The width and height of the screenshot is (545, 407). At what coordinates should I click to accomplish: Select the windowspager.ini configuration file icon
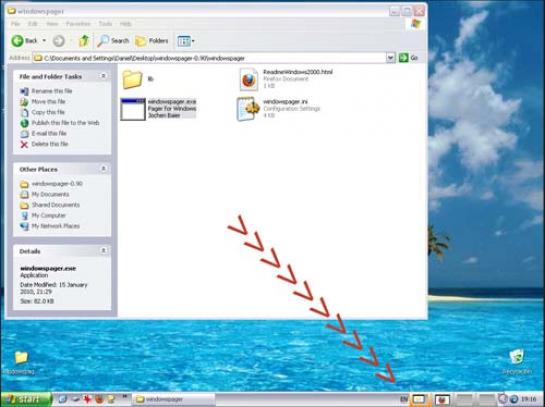tap(248, 109)
